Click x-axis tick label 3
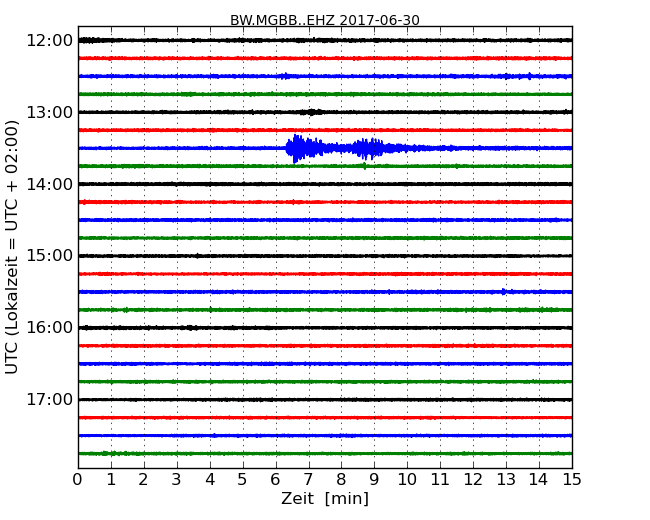The image size is (650, 520). pyautogui.click(x=177, y=480)
